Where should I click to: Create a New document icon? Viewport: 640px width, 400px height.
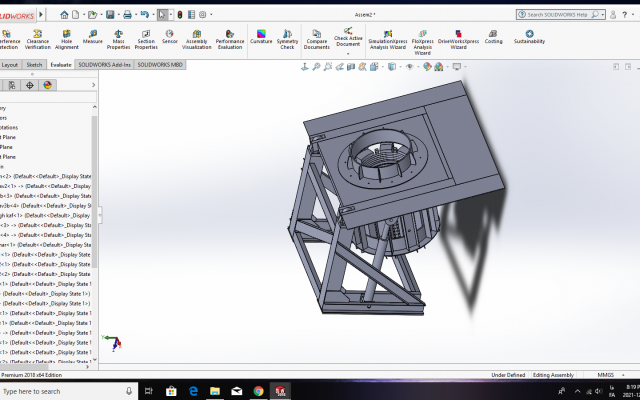(76, 15)
